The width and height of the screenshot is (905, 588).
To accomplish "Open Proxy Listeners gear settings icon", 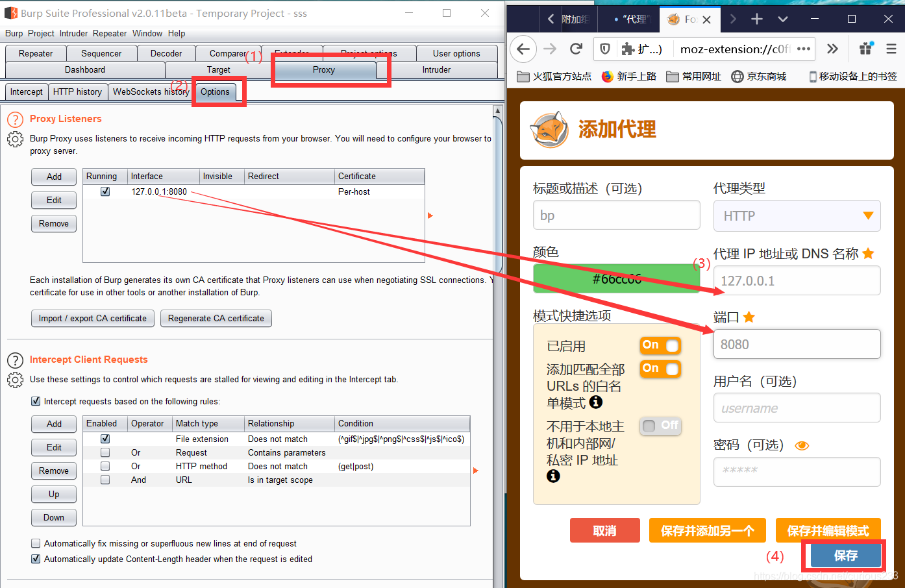I will (x=15, y=139).
